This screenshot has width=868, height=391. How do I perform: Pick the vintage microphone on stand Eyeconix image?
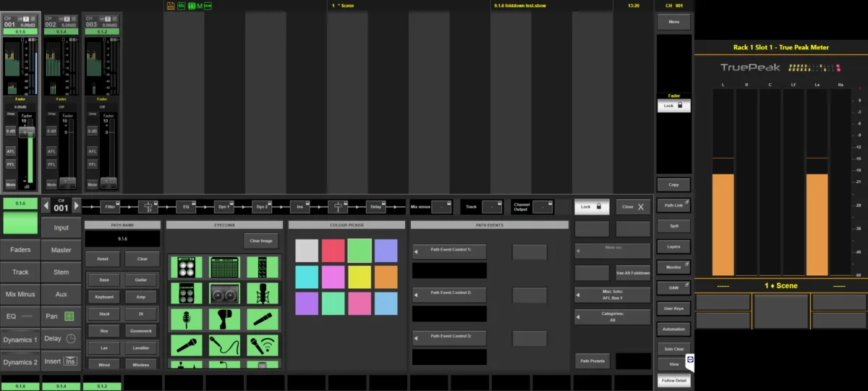click(186, 319)
